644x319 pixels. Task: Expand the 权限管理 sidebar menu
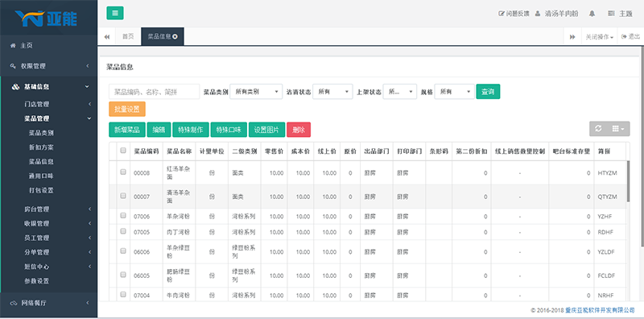tap(49, 66)
